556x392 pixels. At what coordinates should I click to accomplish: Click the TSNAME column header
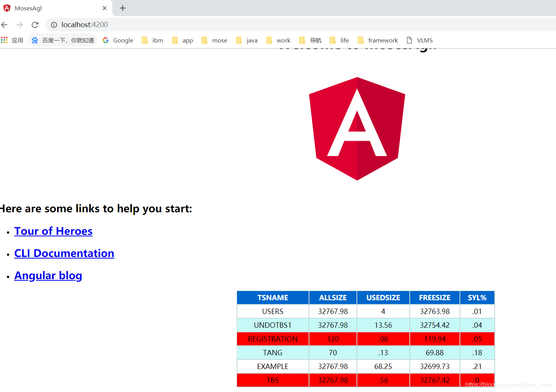(x=273, y=298)
